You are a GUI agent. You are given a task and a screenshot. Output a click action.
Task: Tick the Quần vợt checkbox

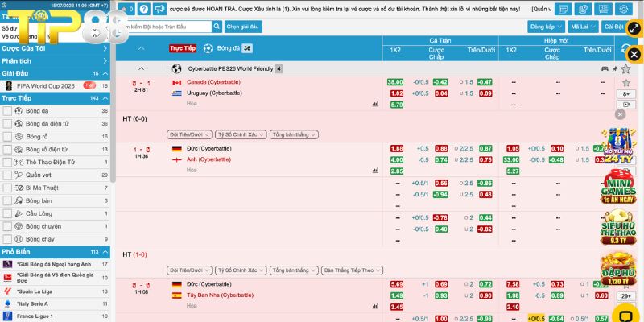pyautogui.click(x=7, y=175)
